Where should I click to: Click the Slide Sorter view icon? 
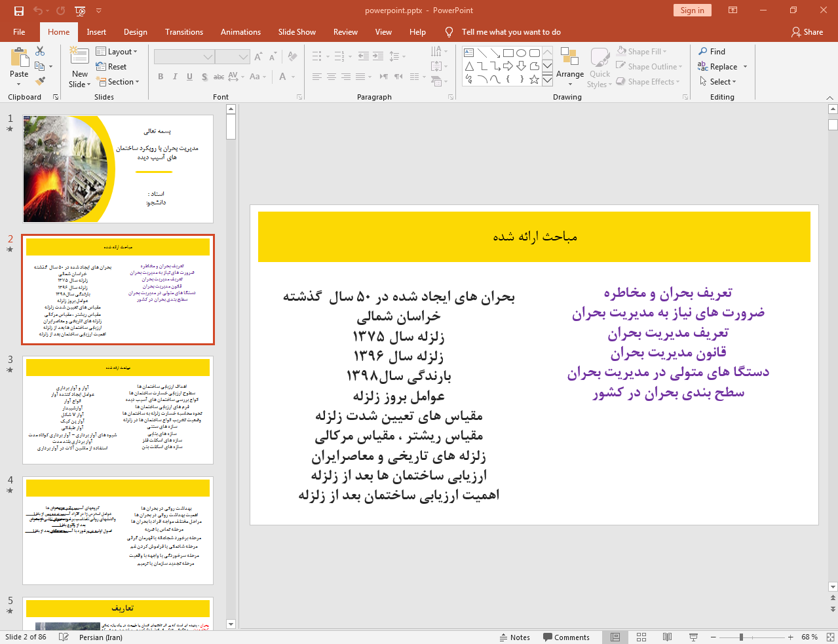(x=641, y=637)
